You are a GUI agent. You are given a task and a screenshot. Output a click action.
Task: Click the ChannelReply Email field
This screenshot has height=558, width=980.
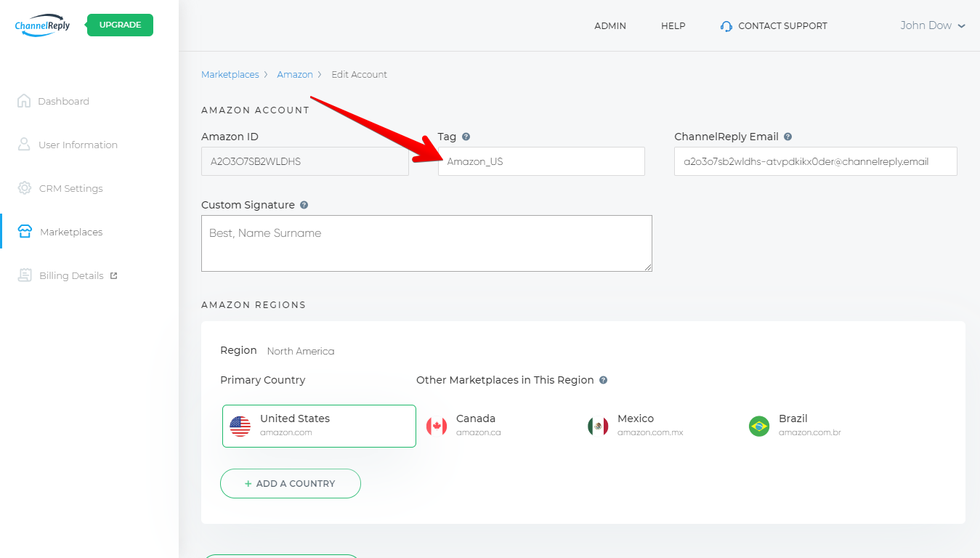816,161
